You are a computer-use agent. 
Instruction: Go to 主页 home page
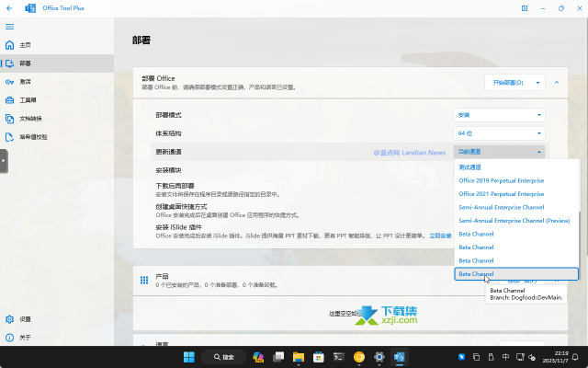(57, 45)
